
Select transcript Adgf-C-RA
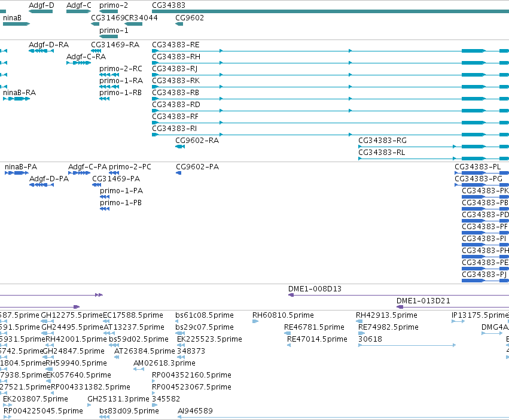point(86,57)
